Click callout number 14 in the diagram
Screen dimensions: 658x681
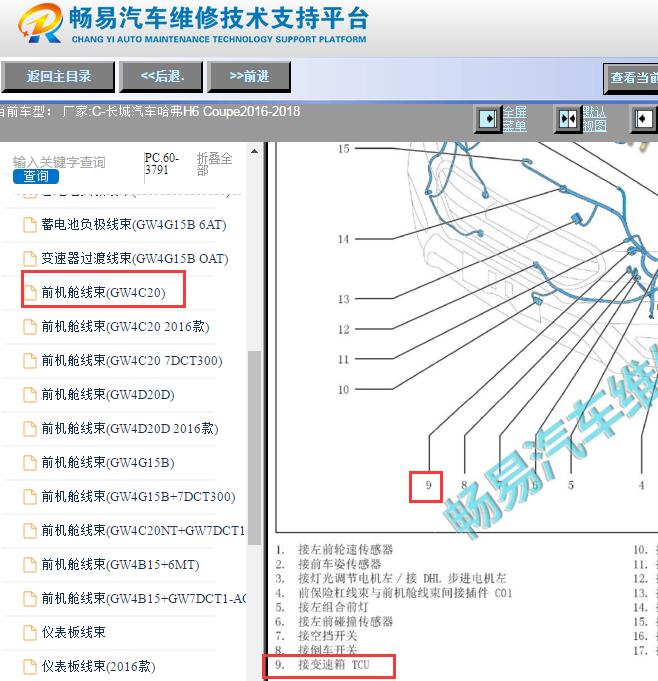[344, 239]
